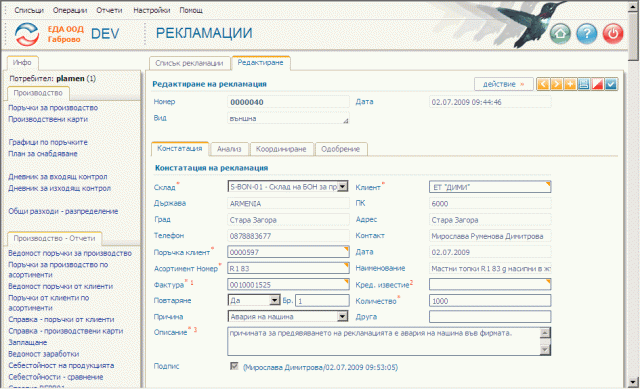Click the red power logout icon

[x=613, y=33]
